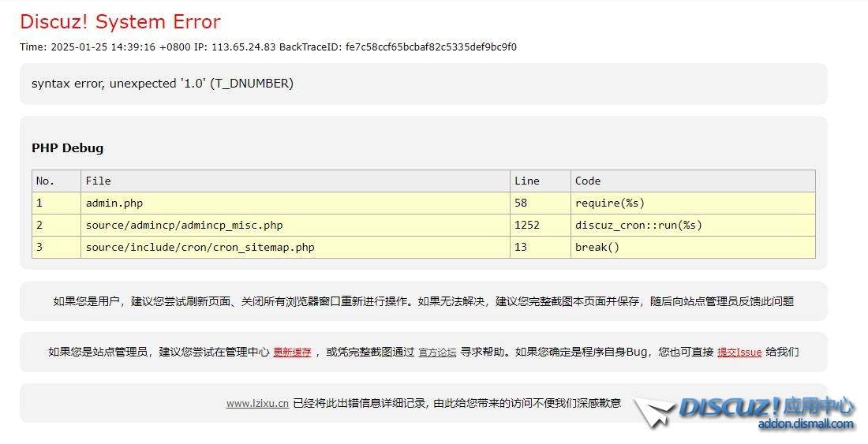
Task: Click the 提交Issue link
Action: pyautogui.click(x=739, y=353)
